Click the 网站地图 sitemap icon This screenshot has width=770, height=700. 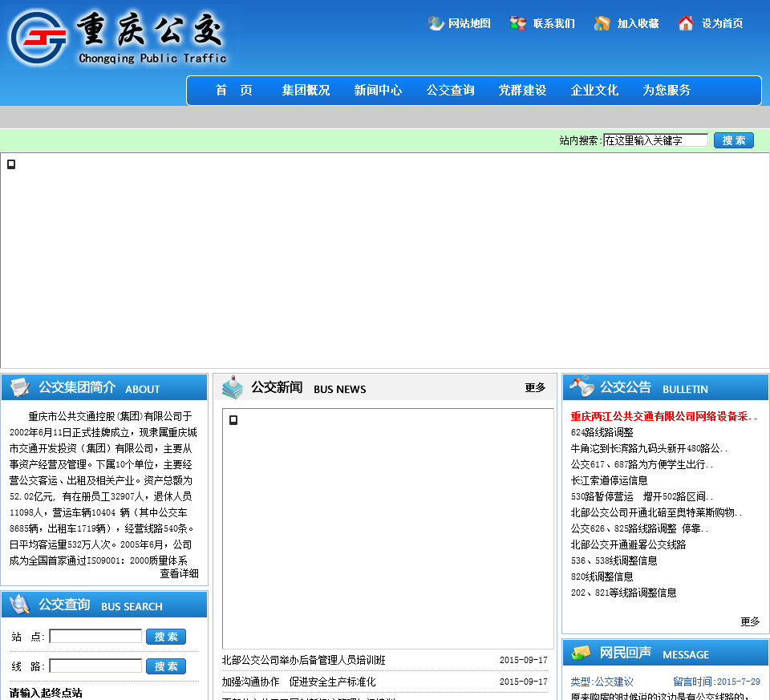[x=435, y=23]
